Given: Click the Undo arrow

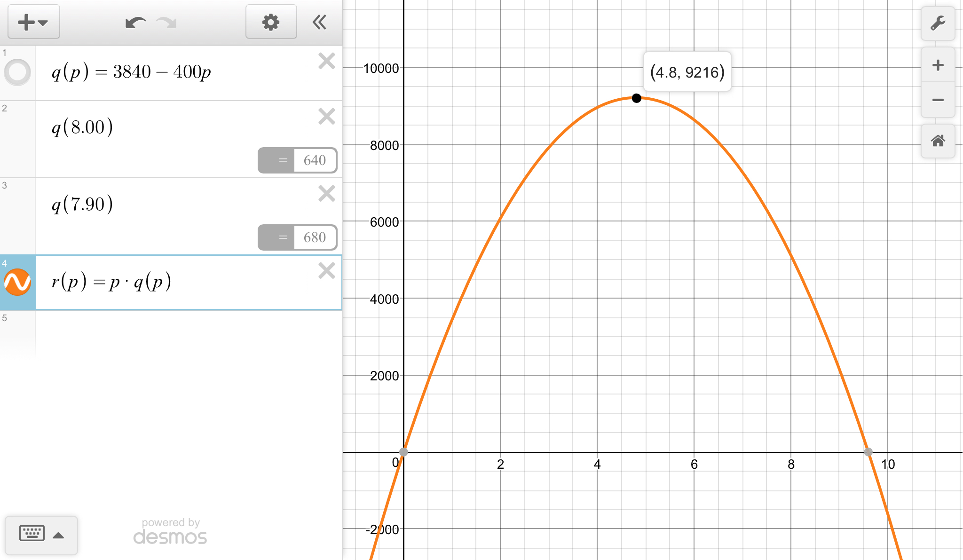Looking at the screenshot, I should click(135, 22).
